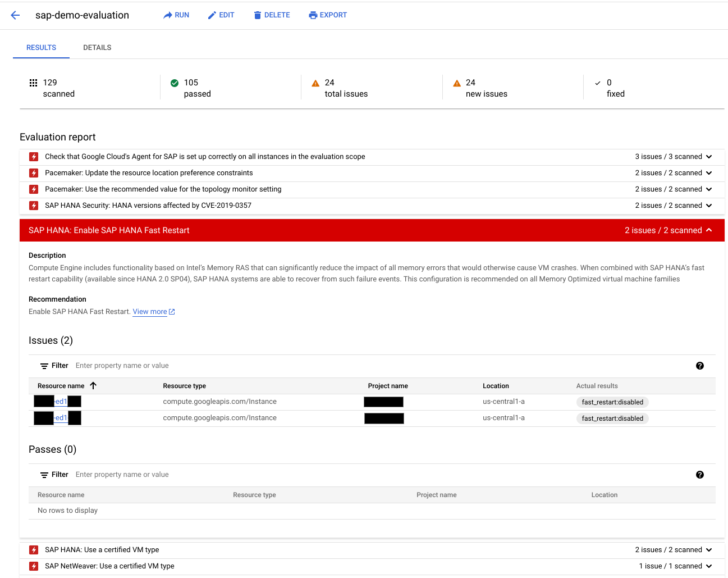
Task: Click compute.googleapis.com/Instance in first issue row
Action: (219, 402)
